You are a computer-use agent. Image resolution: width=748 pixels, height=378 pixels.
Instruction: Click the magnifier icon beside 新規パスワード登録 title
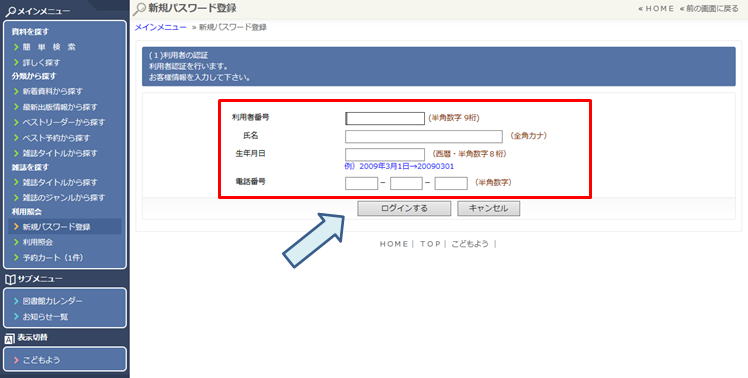(140, 9)
